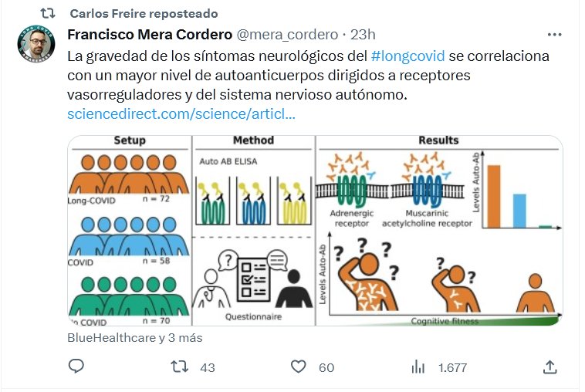The width and height of the screenshot is (585, 392).
Task: Open the Francisco Mera Cordero display name
Action: coord(150,35)
